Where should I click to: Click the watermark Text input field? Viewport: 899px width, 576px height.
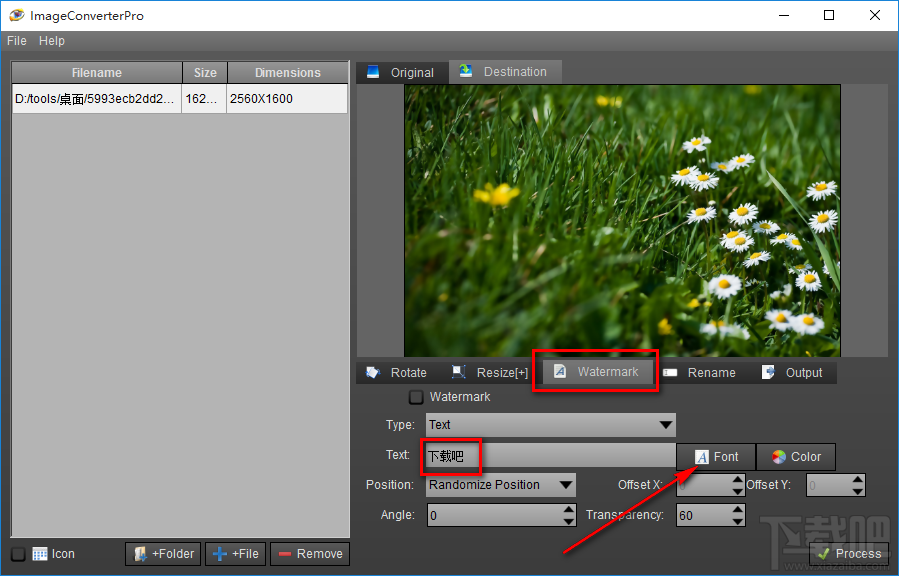(x=550, y=456)
